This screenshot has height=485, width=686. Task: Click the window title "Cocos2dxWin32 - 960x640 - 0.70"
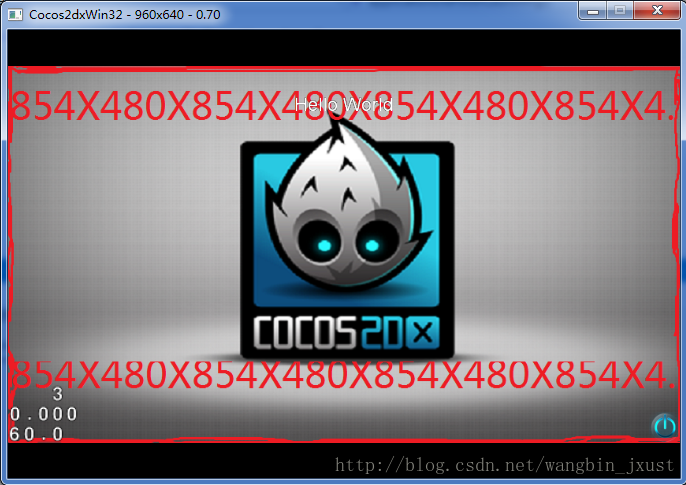click(x=125, y=14)
